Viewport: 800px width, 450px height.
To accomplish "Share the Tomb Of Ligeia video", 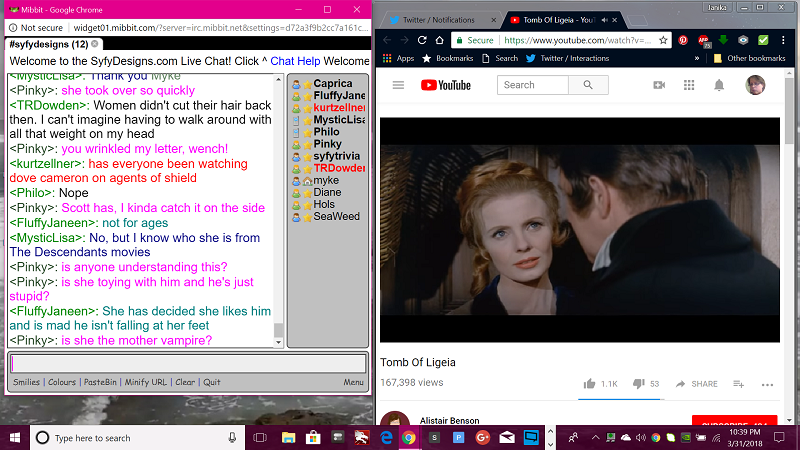I will tap(696, 384).
